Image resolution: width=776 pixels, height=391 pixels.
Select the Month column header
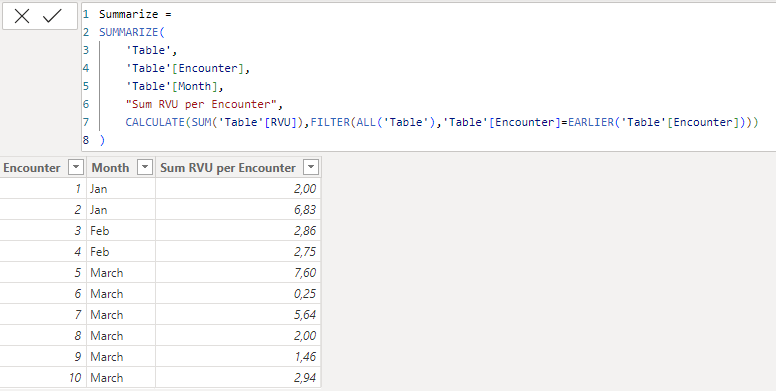pyautogui.click(x=110, y=168)
